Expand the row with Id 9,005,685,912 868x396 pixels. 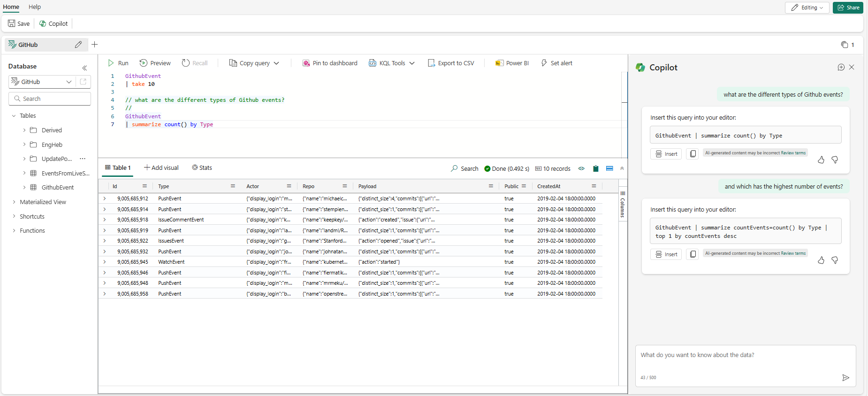click(x=105, y=198)
